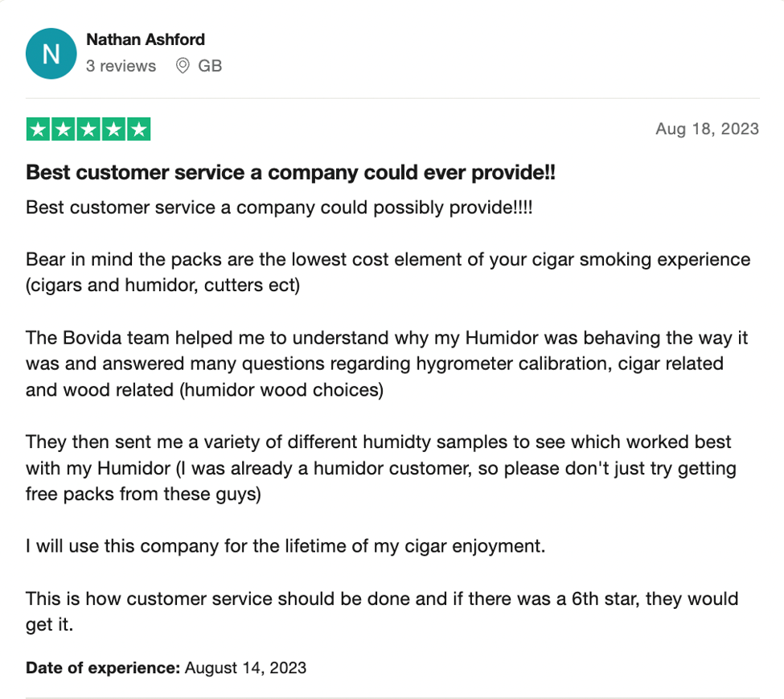Click the sentence about lifetime cigar enjoyment
The image size is (784, 699).
coord(285,546)
